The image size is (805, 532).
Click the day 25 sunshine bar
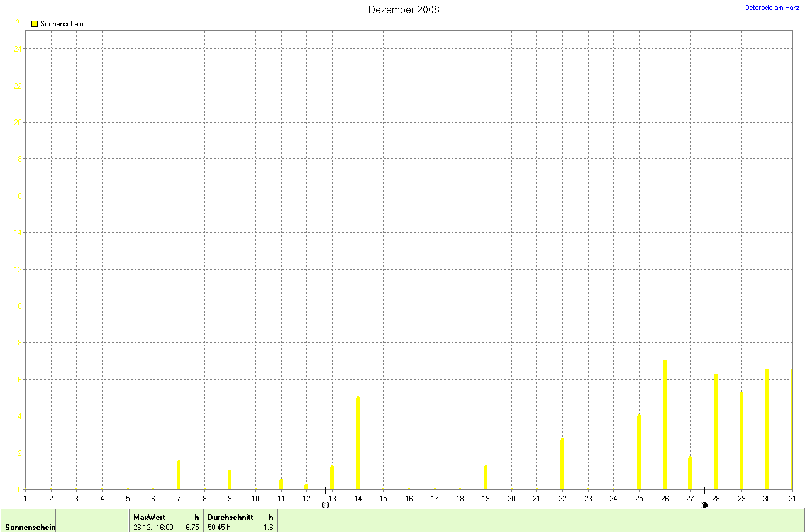pos(639,452)
